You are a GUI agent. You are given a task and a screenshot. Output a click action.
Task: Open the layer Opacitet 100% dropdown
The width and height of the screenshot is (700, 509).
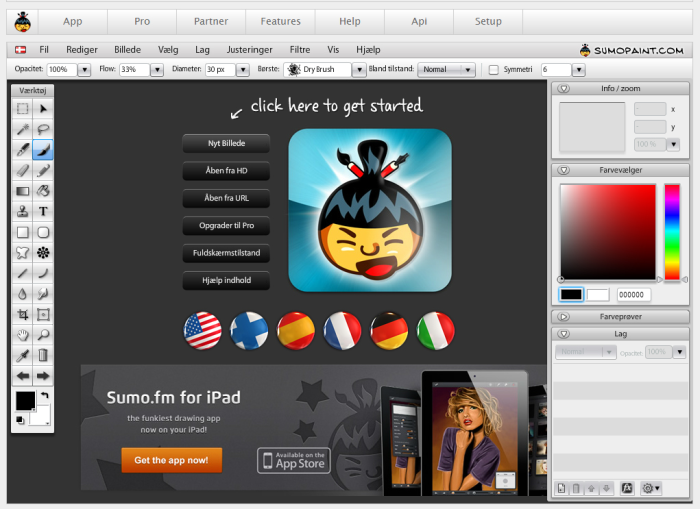(x=679, y=352)
